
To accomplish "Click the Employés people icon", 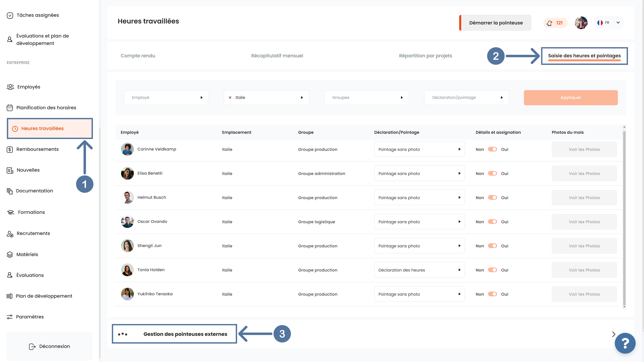I will click(x=10, y=87).
